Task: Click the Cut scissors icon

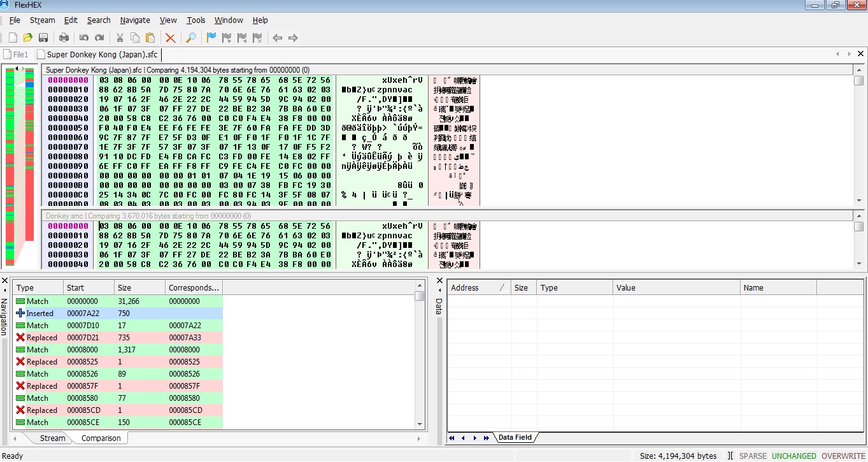Action: point(120,38)
